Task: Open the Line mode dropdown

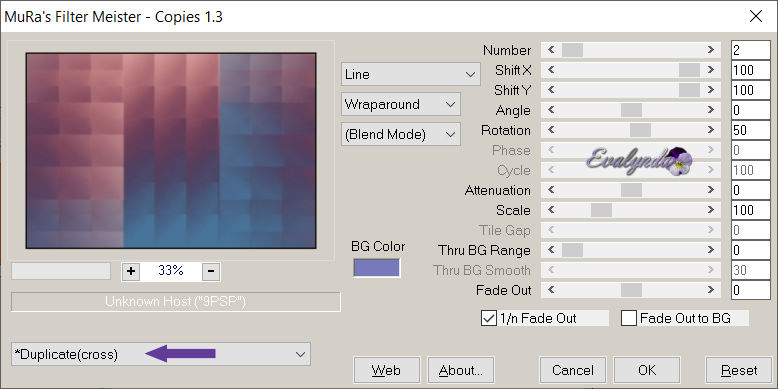Action: 411,74
